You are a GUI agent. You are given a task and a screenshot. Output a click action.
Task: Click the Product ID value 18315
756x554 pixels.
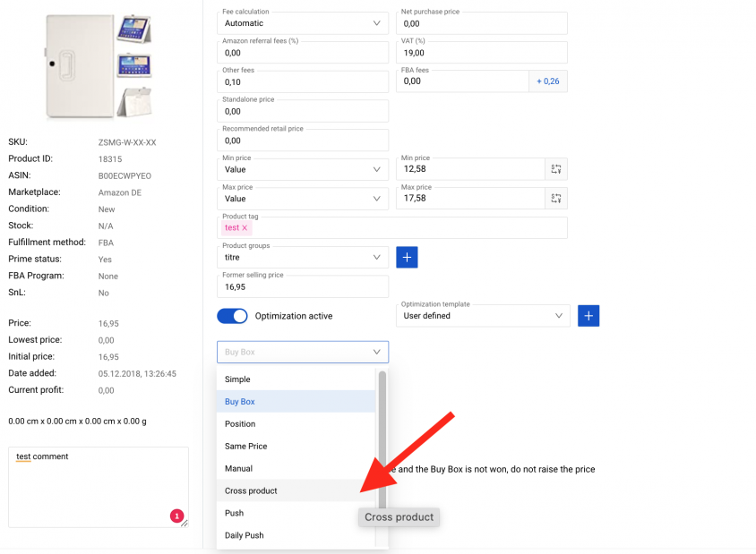[110, 159]
